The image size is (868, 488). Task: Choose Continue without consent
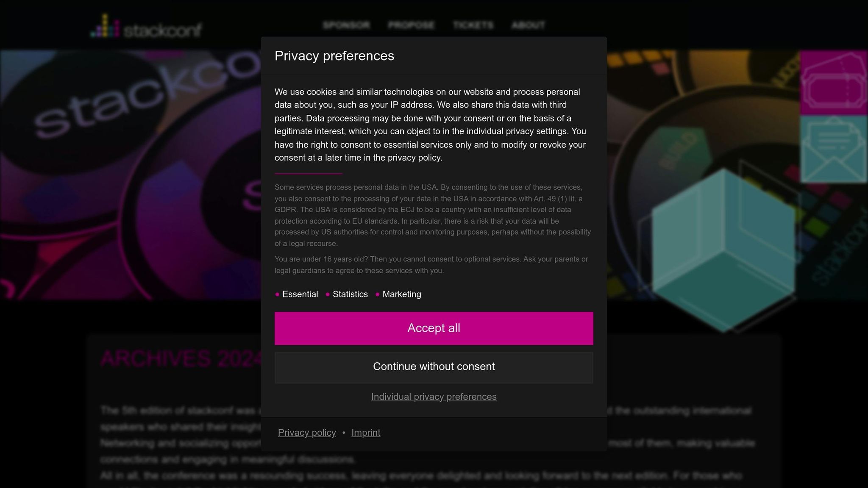pos(434,367)
